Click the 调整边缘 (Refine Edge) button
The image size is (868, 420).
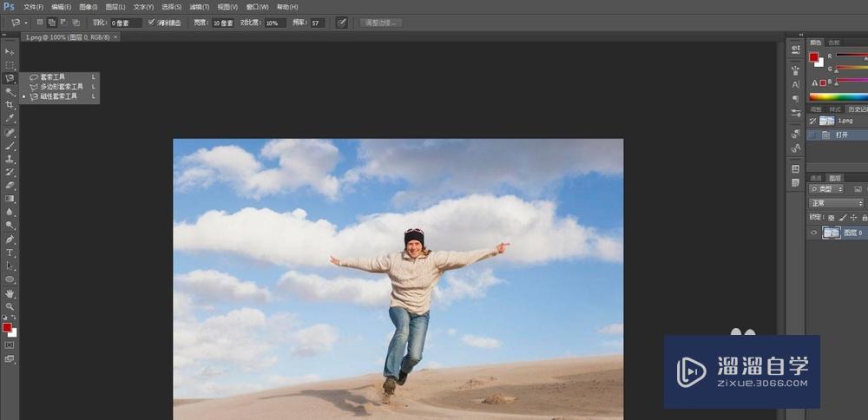coord(381,23)
